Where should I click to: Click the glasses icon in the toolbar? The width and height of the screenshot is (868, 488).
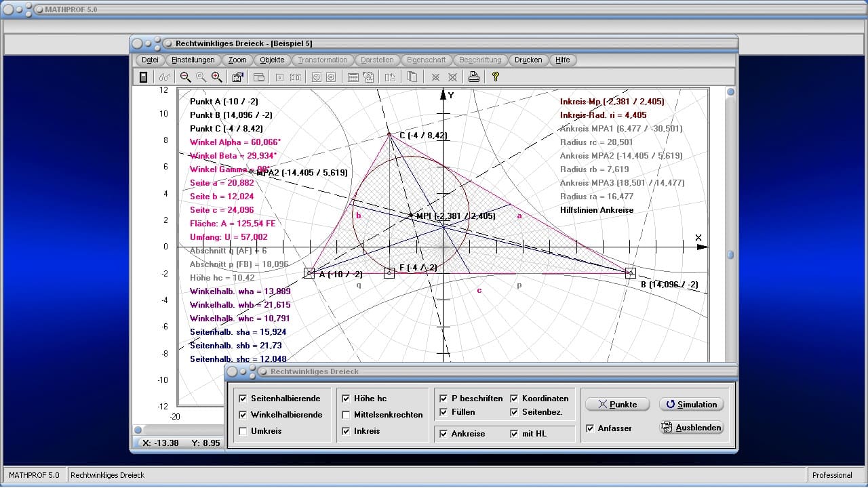[x=165, y=77]
